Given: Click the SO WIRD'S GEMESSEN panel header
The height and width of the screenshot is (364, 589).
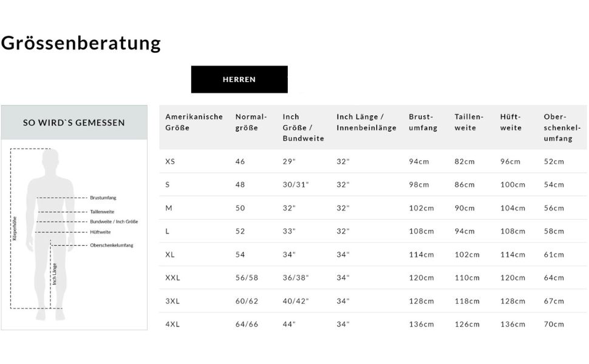Looking at the screenshot, I should [74, 123].
